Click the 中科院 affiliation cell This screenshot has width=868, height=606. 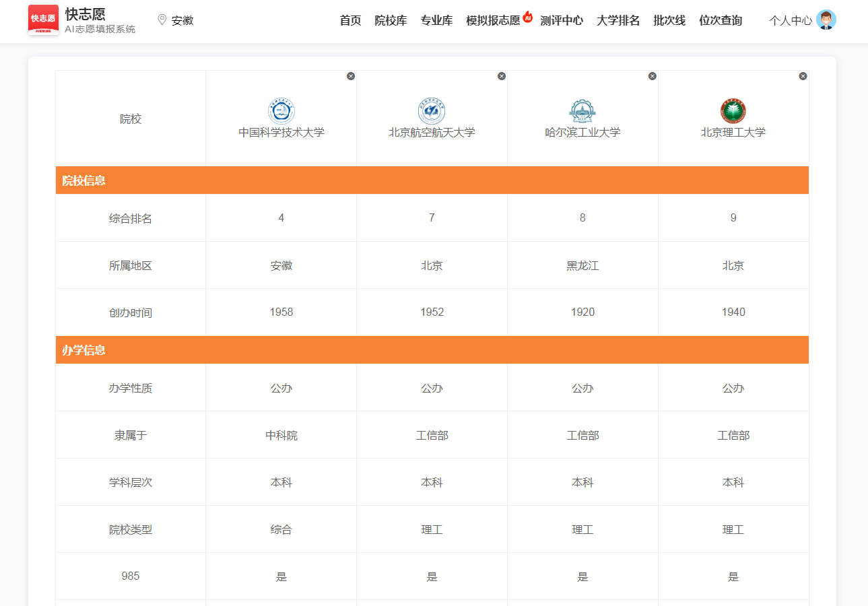click(281, 435)
